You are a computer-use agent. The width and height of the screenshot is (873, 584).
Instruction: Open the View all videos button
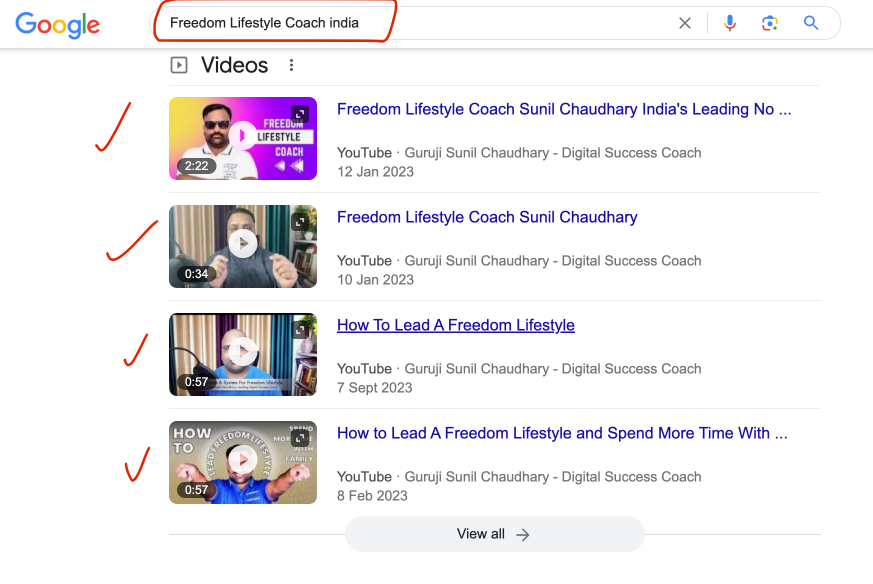[x=494, y=534]
